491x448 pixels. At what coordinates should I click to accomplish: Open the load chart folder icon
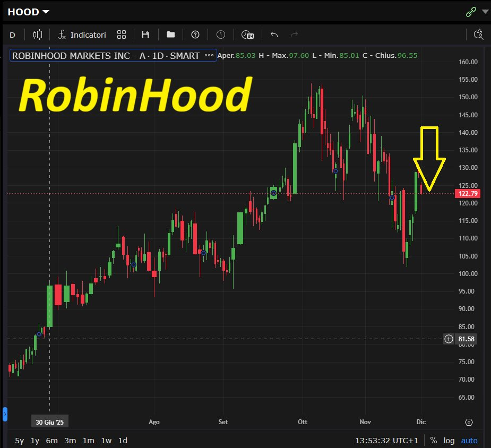pyautogui.click(x=170, y=35)
